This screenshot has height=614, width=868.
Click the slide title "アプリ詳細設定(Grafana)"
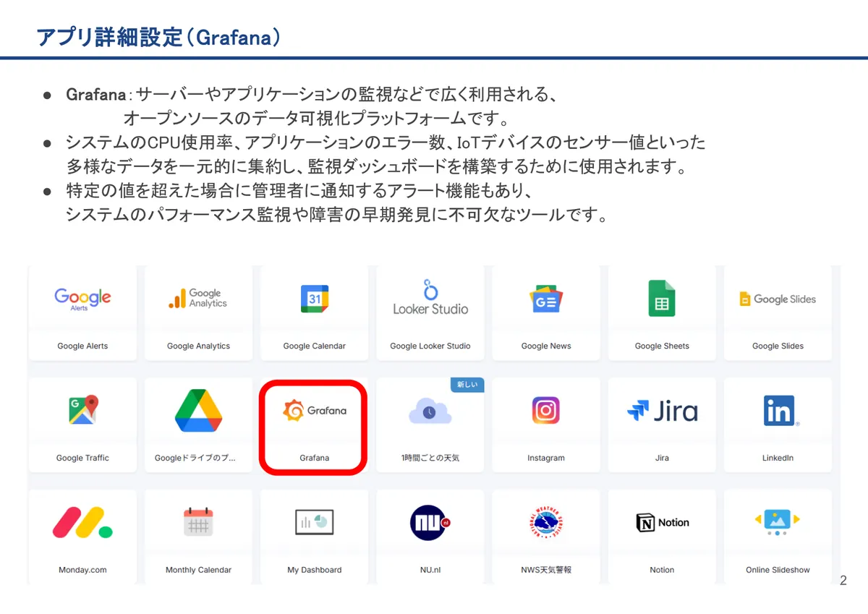[158, 37]
